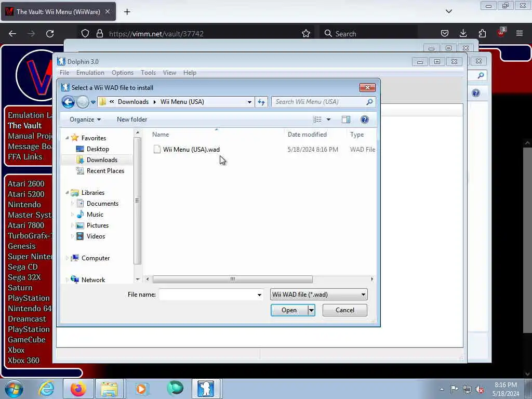This screenshot has height=399, width=532.
Task: Open the Xbox 360 vault link
Action: click(23, 361)
